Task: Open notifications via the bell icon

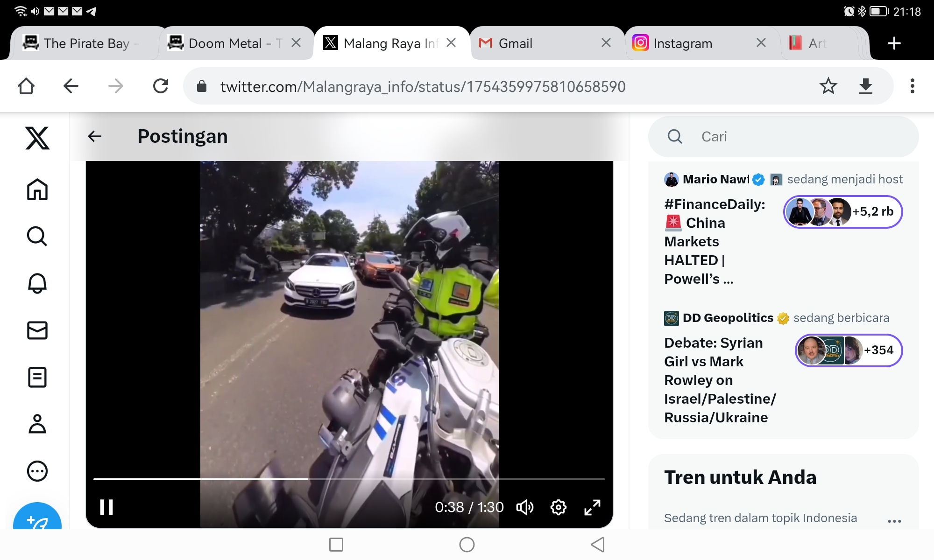Action: (x=37, y=283)
